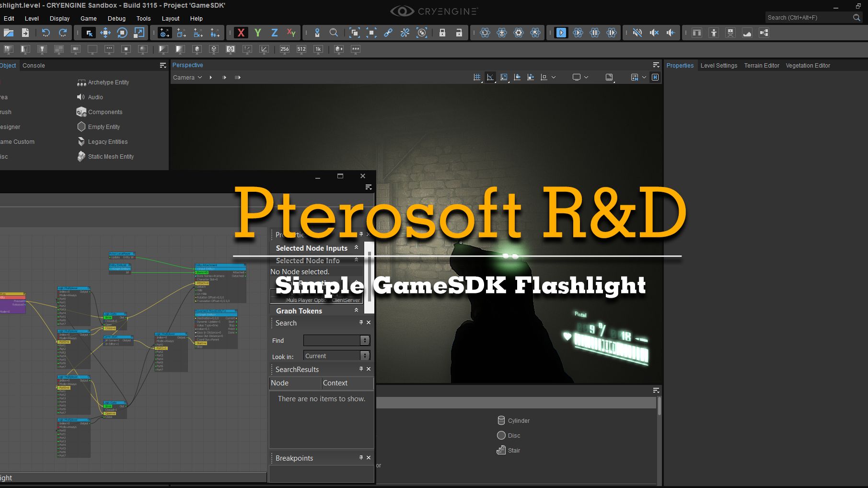Click the magnifier icon in the main toolbar

click(334, 33)
